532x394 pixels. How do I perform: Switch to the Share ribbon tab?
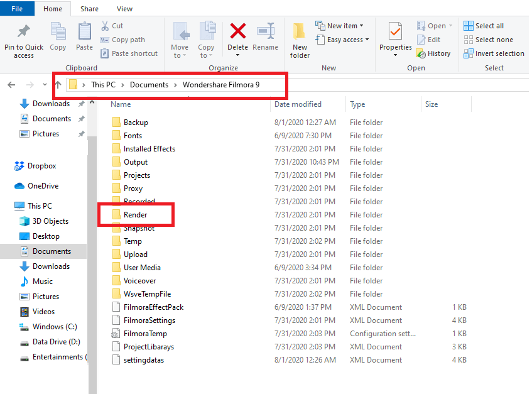[x=89, y=9]
